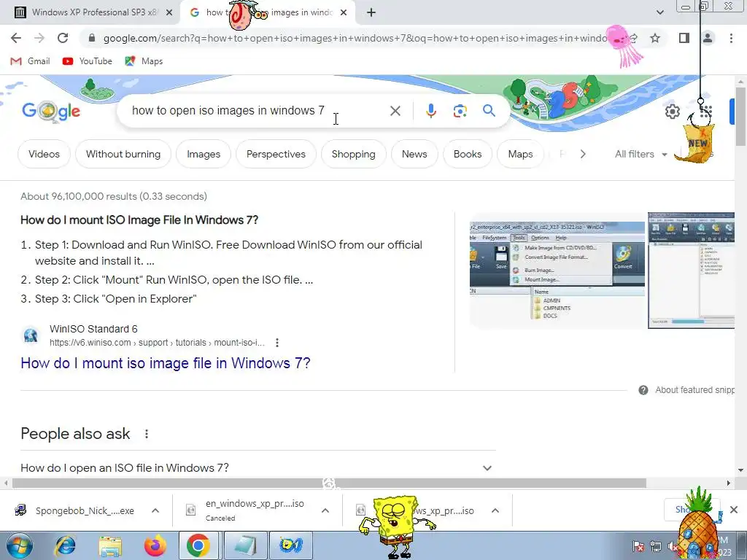Viewport: 747px width, 560px height.
Task: Click the vertical page scrollbar thumb
Action: (x=740, y=116)
